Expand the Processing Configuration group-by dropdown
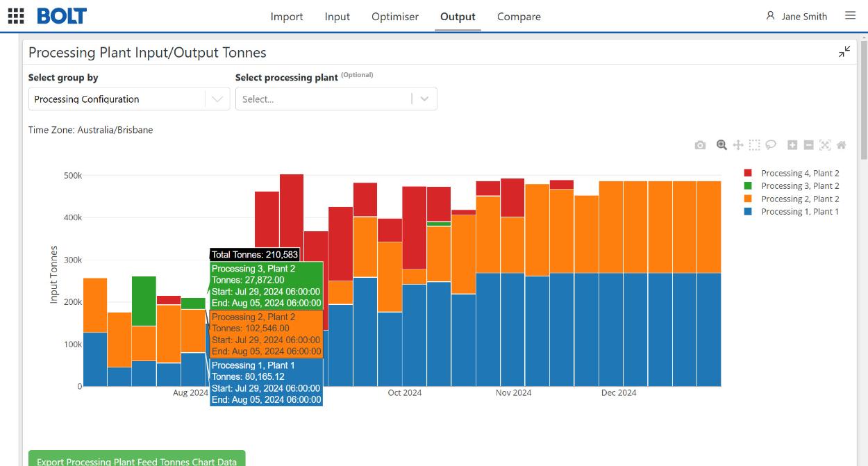This screenshot has width=868, height=466. (x=129, y=99)
